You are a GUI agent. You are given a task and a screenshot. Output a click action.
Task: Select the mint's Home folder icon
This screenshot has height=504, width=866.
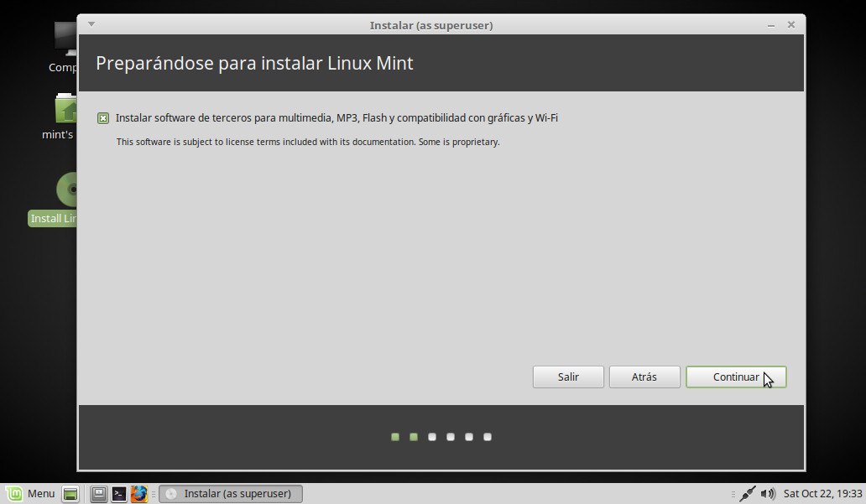point(65,109)
